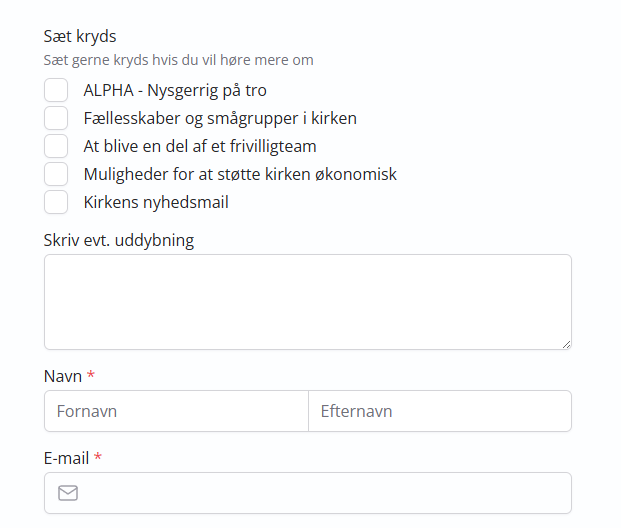This screenshot has height=528, width=621.
Task: Click the "Sæt kryds" heading
Action: (80, 36)
